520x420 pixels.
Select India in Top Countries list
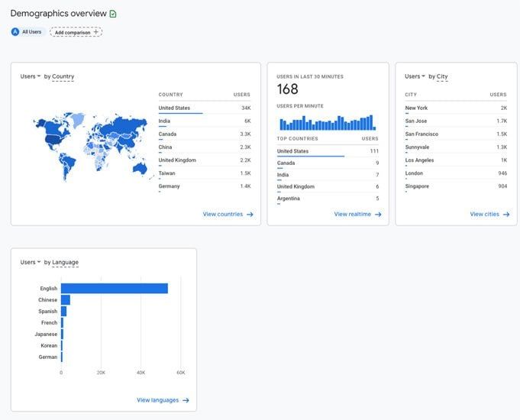(x=328, y=175)
